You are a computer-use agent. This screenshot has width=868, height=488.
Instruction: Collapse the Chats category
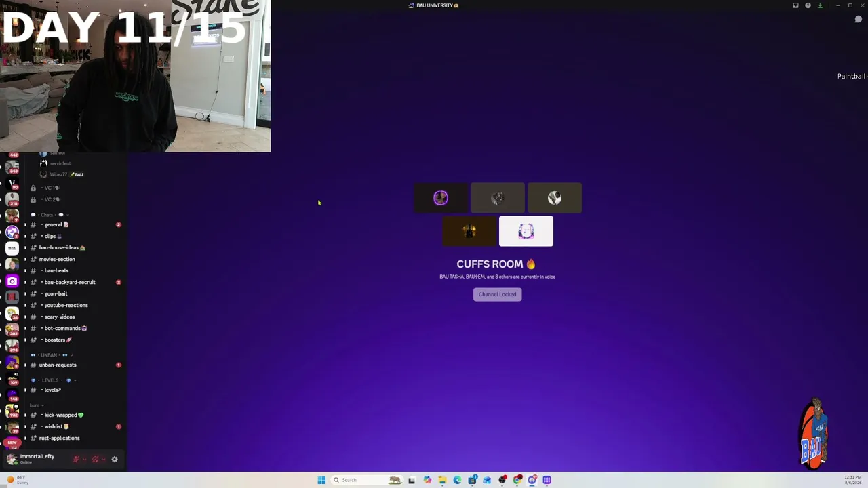[x=49, y=215]
